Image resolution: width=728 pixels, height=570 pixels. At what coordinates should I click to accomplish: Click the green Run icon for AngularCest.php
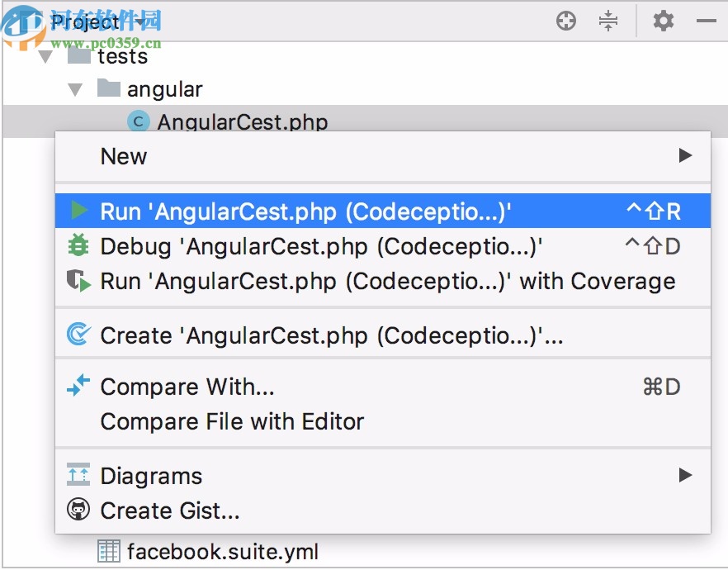point(79,211)
